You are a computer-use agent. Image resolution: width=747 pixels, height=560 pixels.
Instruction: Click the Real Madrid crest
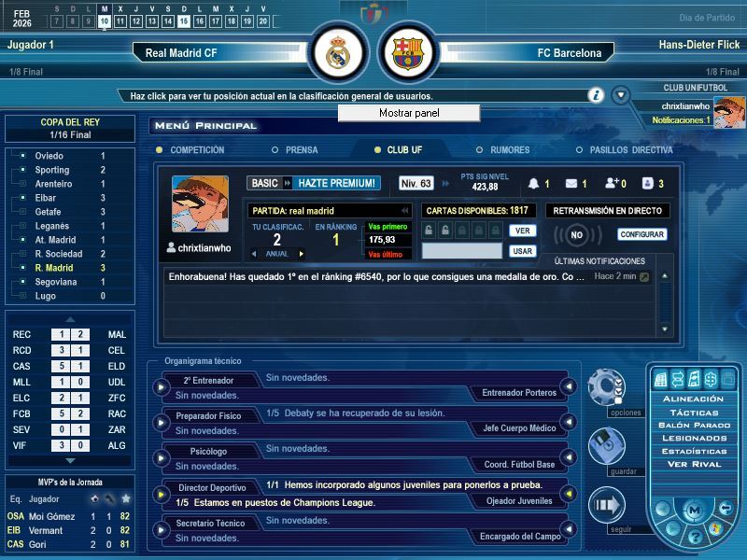337,53
